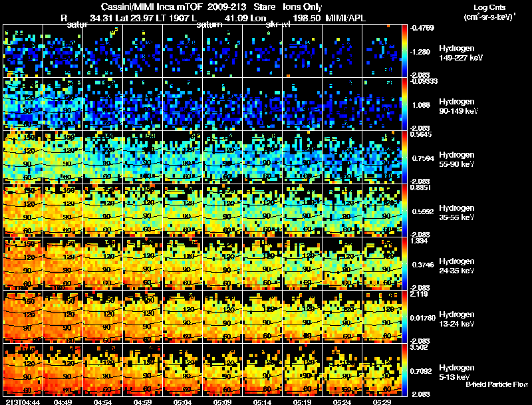
Task: Click the (cm²-sr-s-keV) units label
Action: [x=489, y=17]
